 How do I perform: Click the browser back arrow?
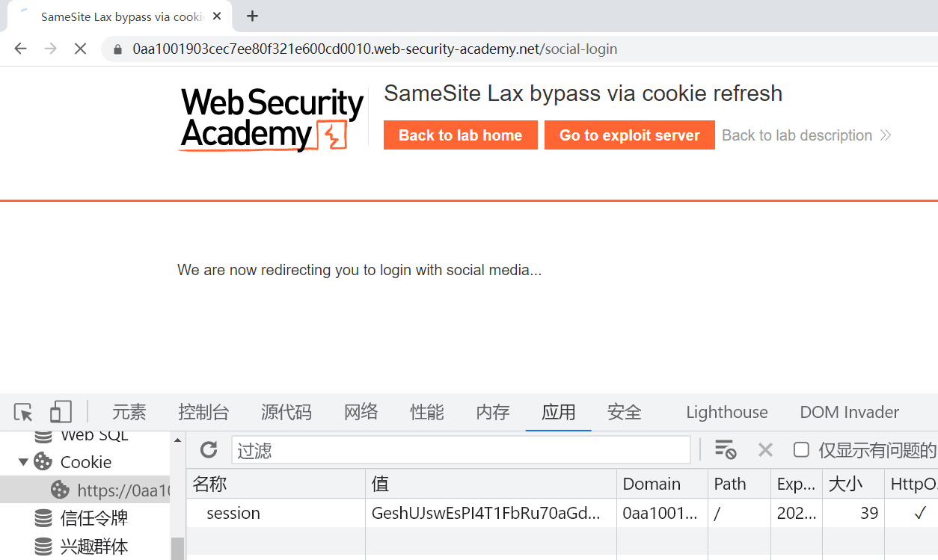click(20, 49)
